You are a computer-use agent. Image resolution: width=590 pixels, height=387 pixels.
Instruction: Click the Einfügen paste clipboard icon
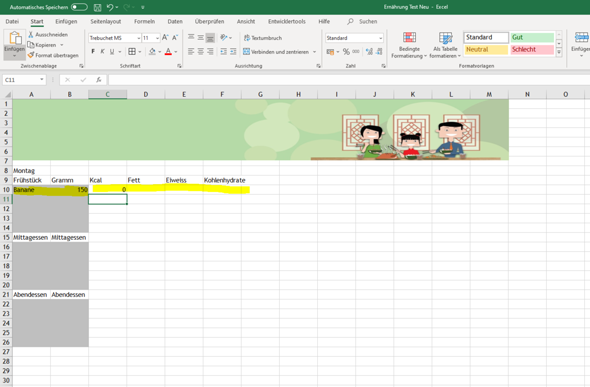15,38
